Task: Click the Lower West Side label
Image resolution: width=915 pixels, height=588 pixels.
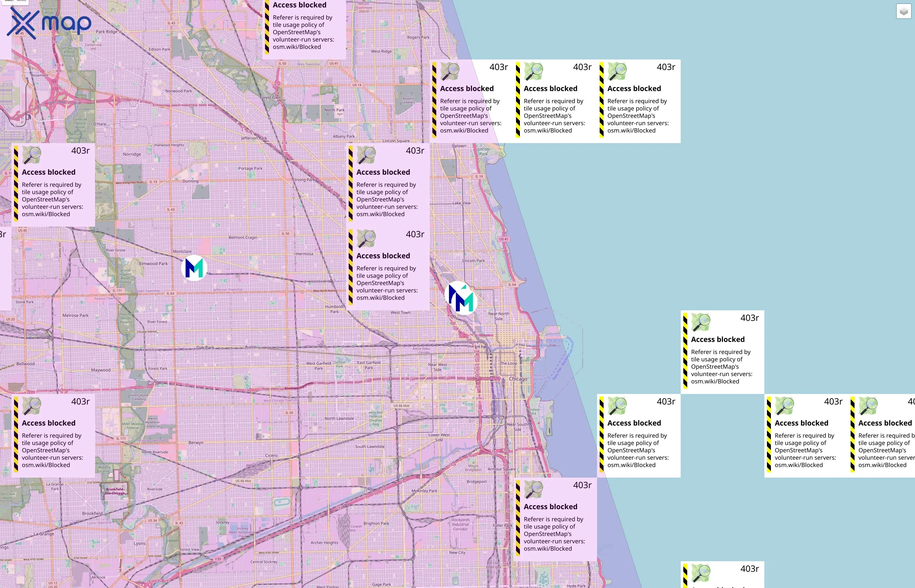Action: [439, 437]
